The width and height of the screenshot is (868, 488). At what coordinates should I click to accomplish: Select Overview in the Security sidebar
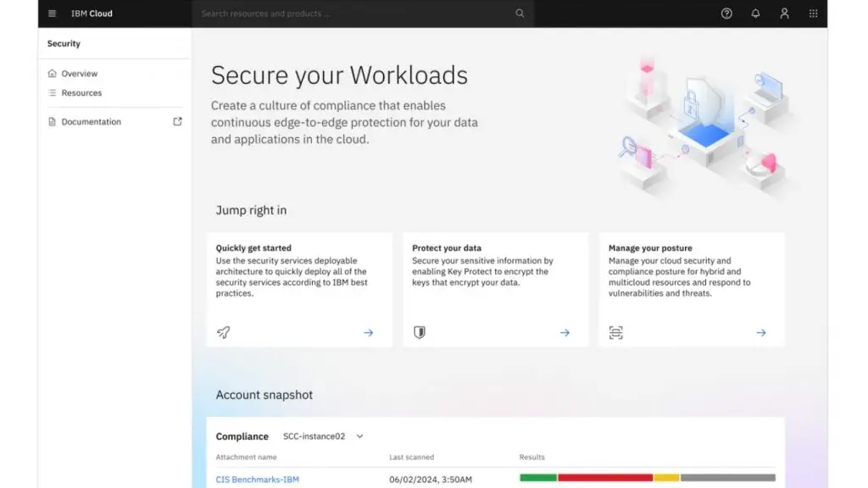coord(78,73)
